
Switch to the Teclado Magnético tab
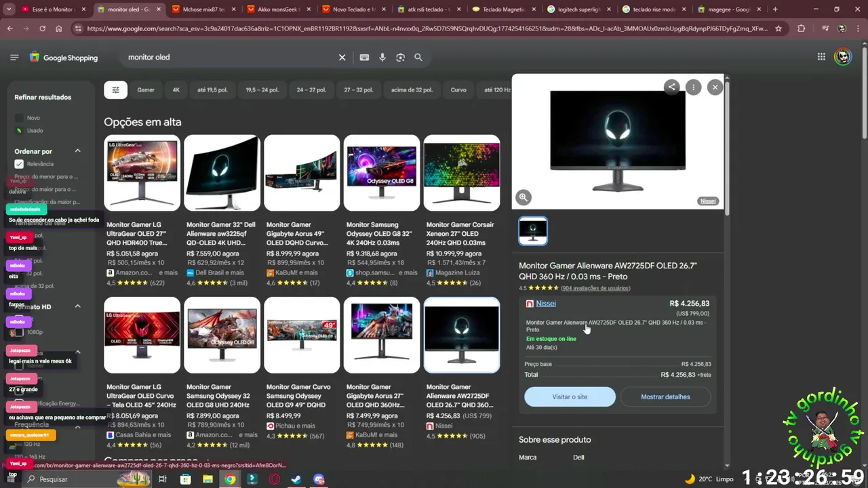tap(503, 9)
